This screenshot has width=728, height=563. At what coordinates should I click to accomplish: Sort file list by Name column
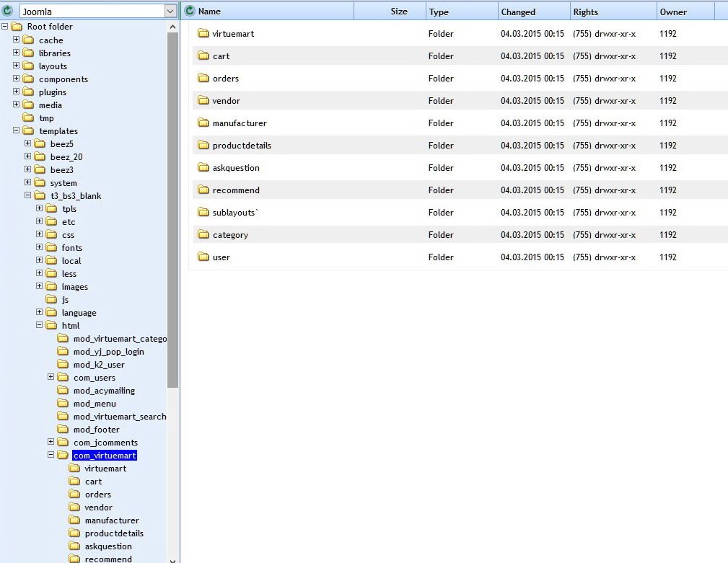(209, 11)
